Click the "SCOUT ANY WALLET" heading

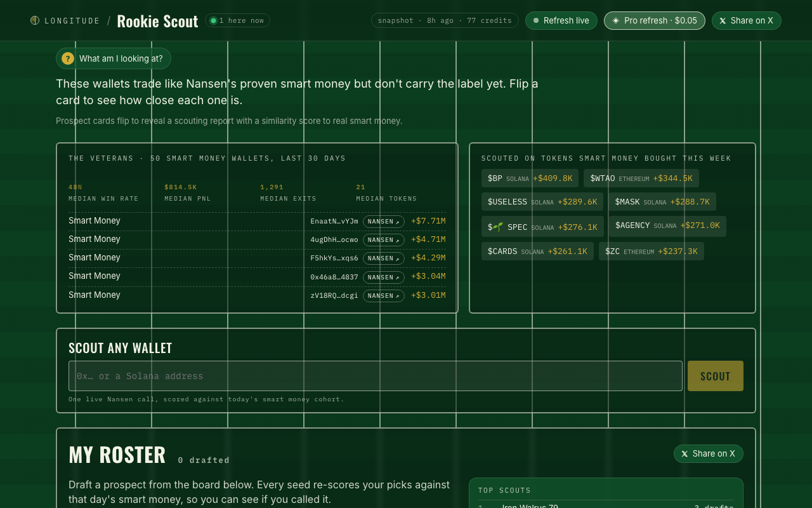(x=121, y=348)
